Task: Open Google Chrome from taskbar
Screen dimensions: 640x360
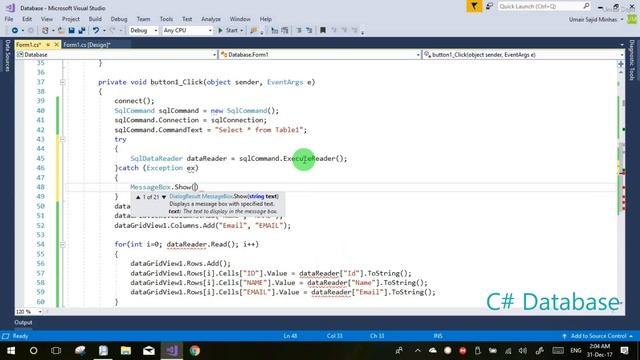Action: (195, 351)
